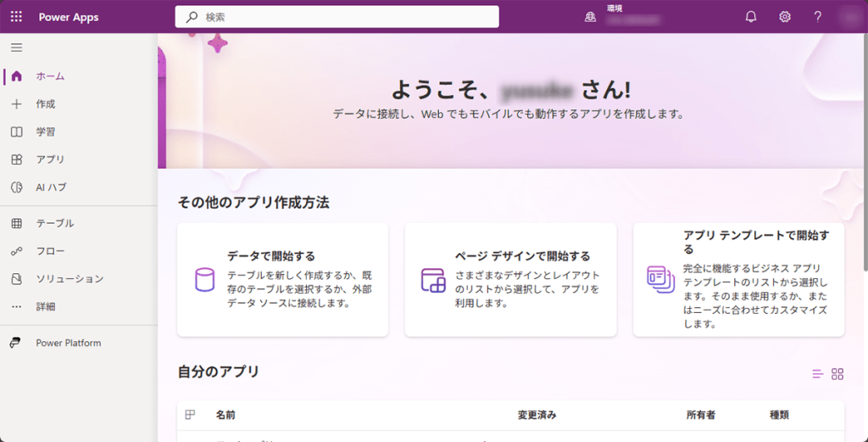Open the notifications bell
This screenshot has width=868, height=442.
click(751, 17)
